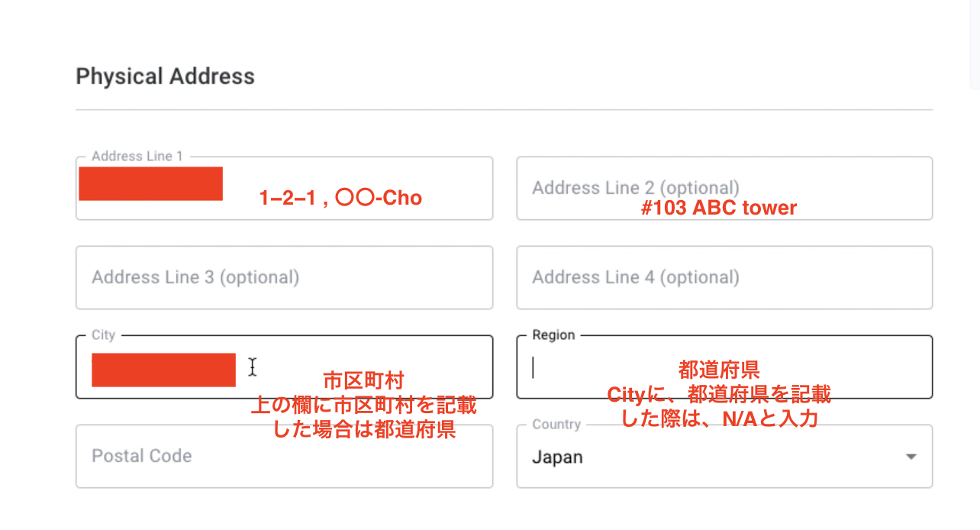
Task: Click the Address Line 2 (optional) field
Action: coord(724,188)
